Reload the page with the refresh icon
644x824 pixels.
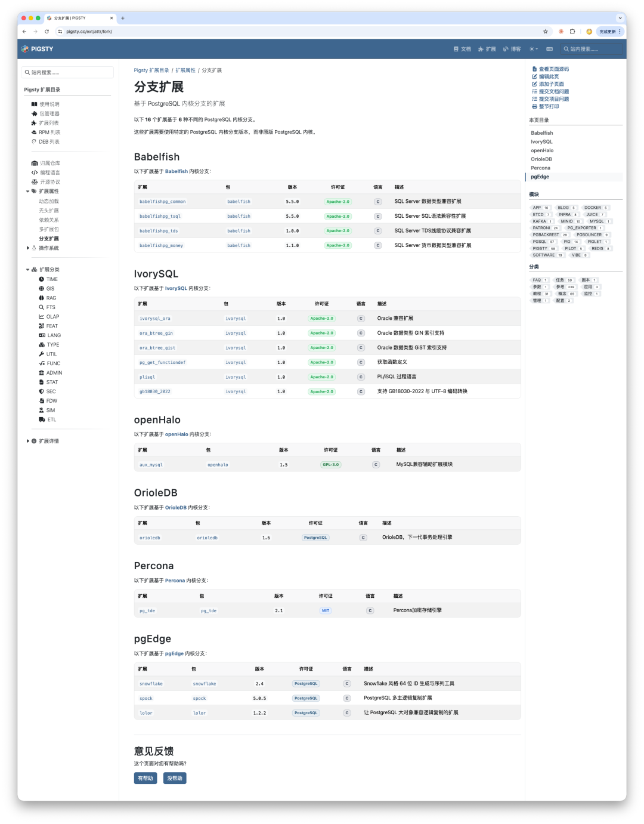47,32
